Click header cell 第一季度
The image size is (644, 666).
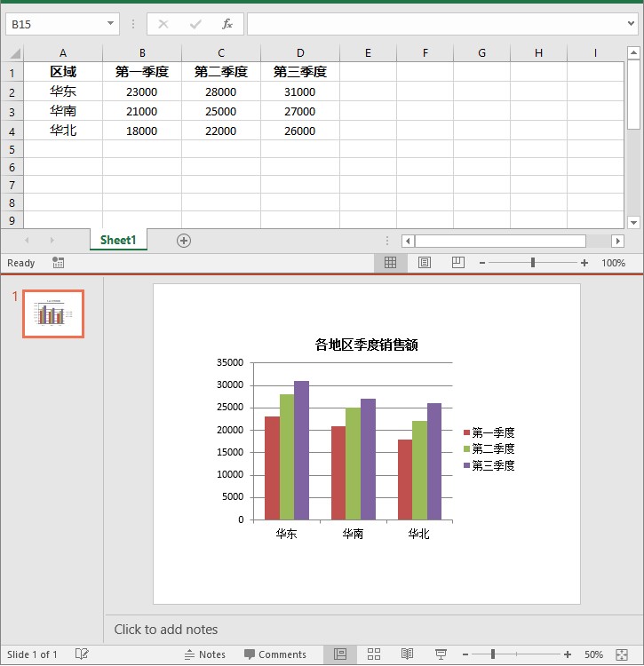tap(142, 72)
